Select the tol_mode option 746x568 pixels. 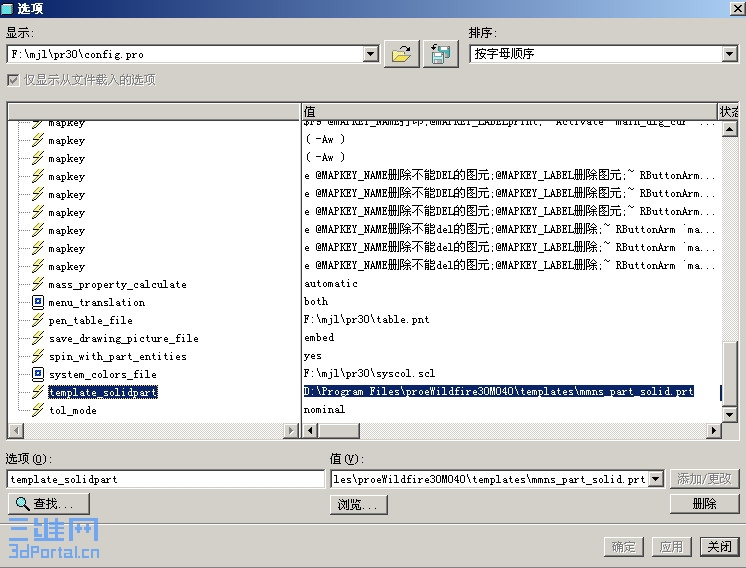pos(73,410)
